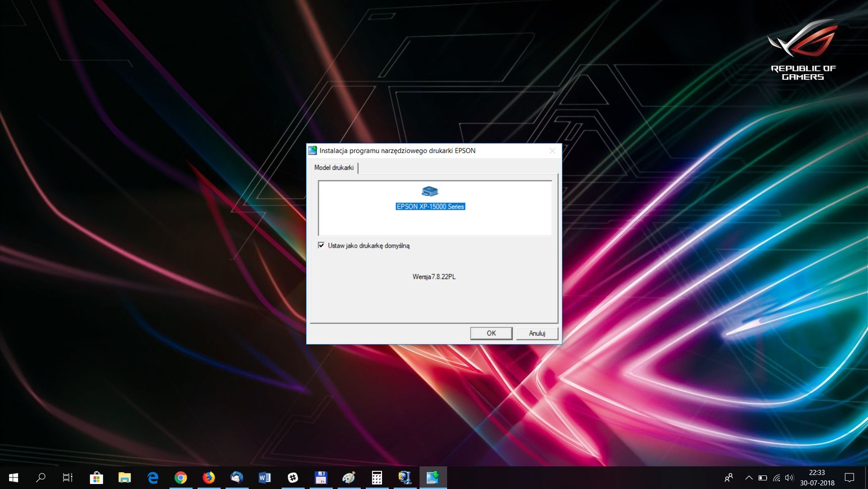
Task: Open the floppy disk app in the taskbar
Action: tap(320, 477)
